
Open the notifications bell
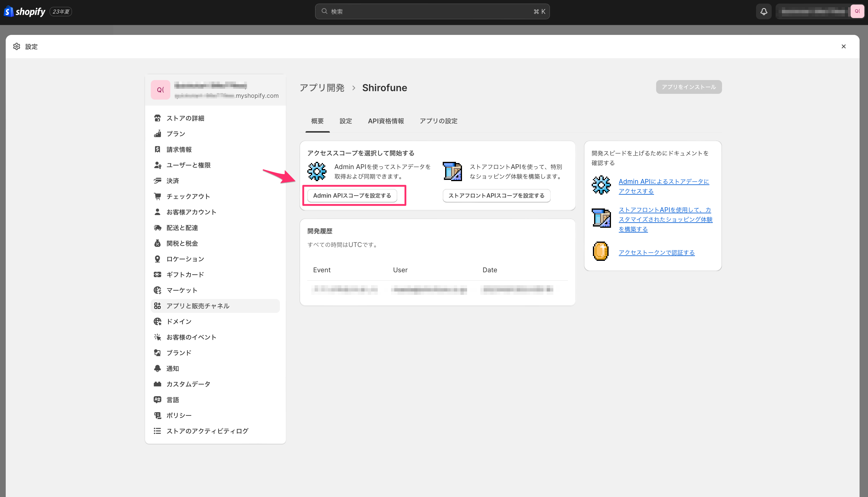[x=764, y=12]
